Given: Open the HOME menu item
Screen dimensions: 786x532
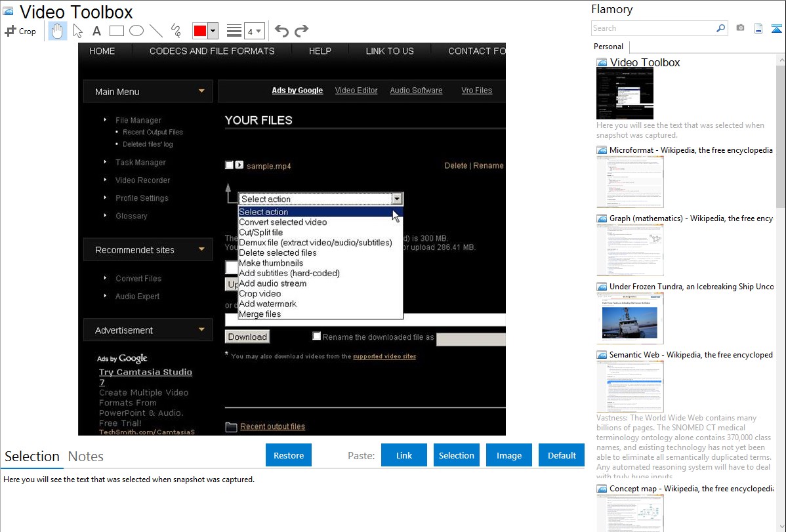Looking at the screenshot, I should pyautogui.click(x=102, y=51).
